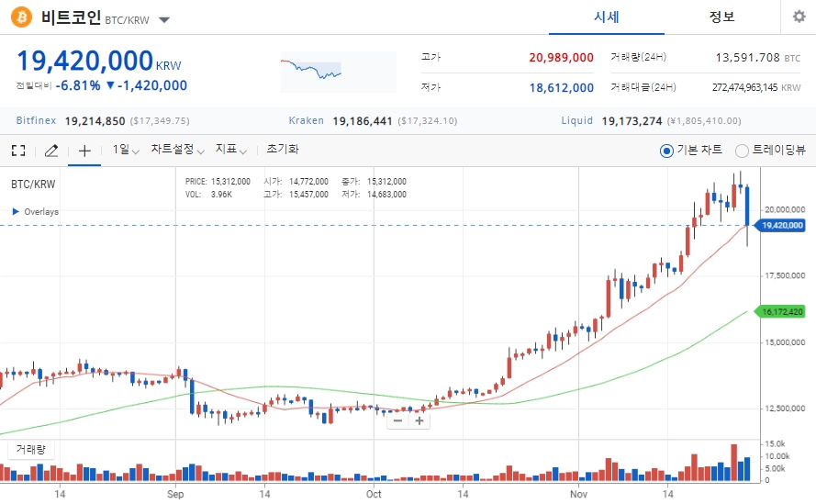Open the 지표 indicators dropdown

(231, 150)
